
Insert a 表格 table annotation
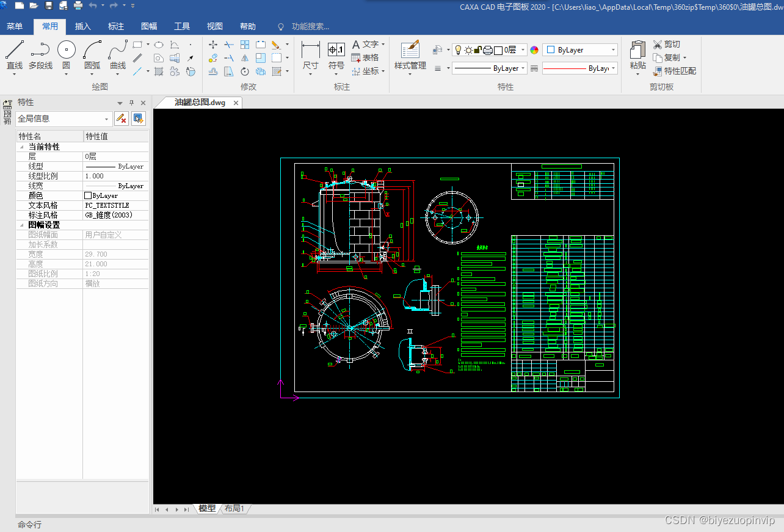pos(365,57)
